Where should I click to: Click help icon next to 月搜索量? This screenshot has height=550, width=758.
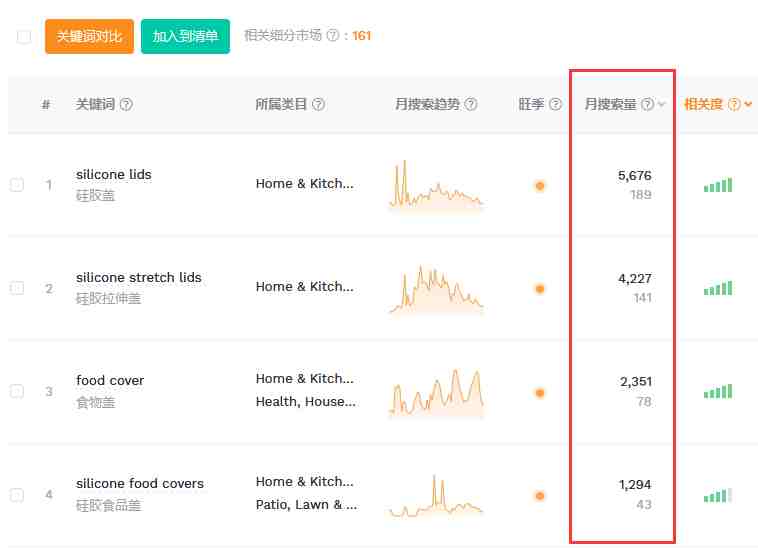click(x=647, y=105)
